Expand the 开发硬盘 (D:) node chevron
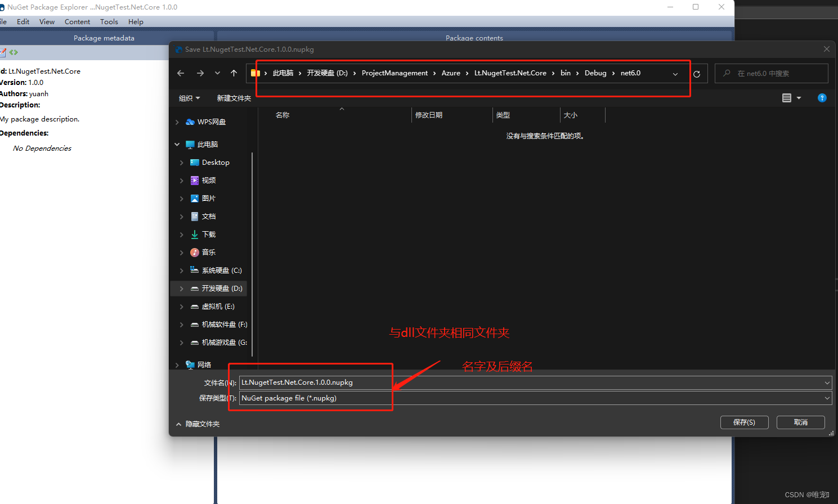 [181, 289]
